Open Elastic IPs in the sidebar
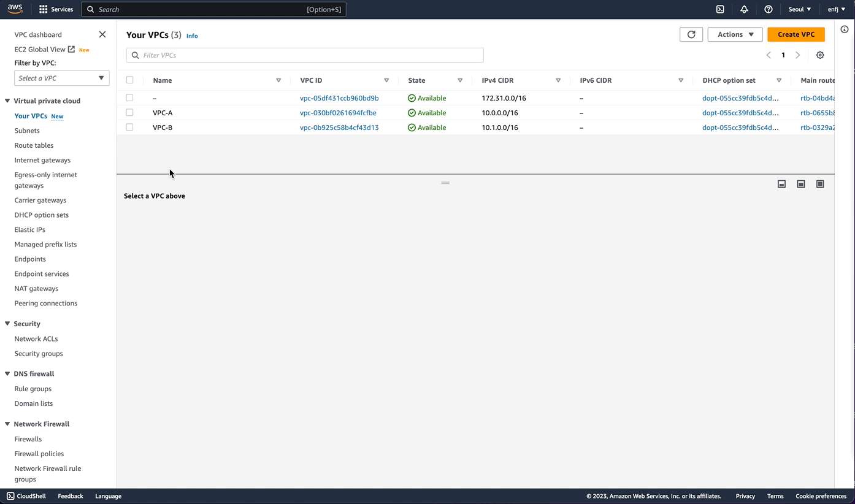This screenshot has width=855, height=504. pyautogui.click(x=30, y=229)
